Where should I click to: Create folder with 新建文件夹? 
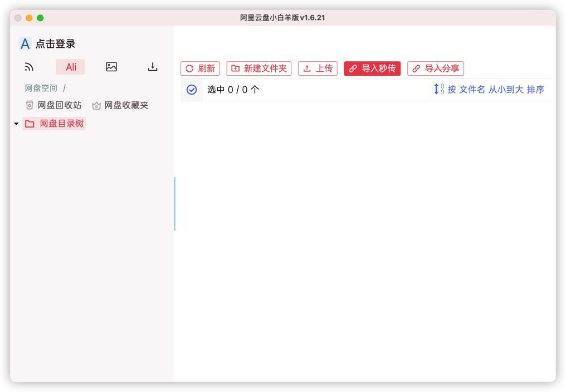pyautogui.click(x=259, y=68)
